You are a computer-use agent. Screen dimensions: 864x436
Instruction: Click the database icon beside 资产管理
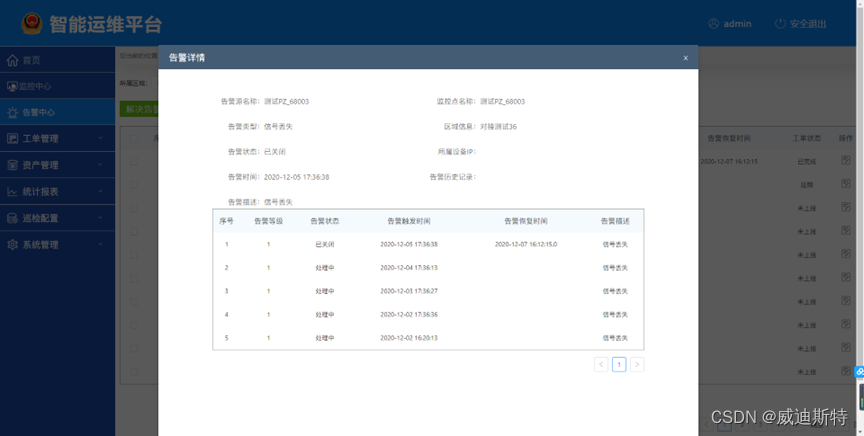[12, 165]
